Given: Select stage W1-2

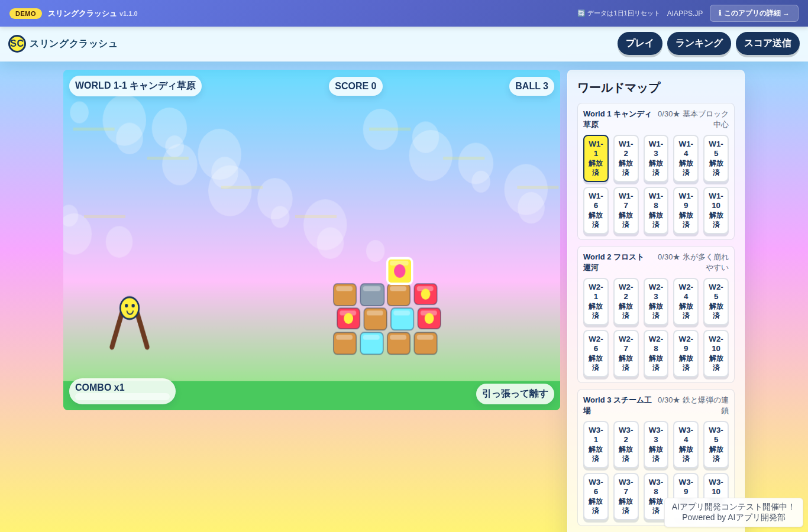Looking at the screenshot, I should [x=626, y=158].
